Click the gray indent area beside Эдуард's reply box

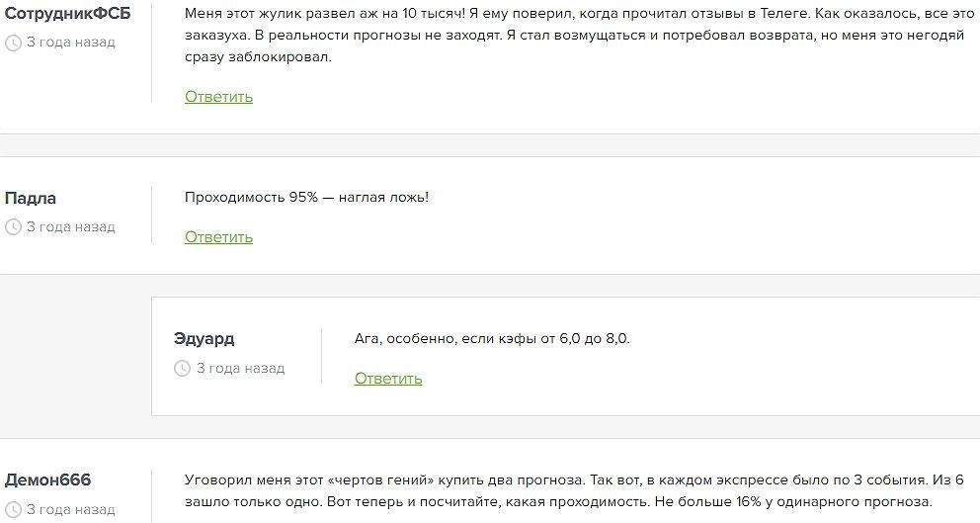[75, 357]
